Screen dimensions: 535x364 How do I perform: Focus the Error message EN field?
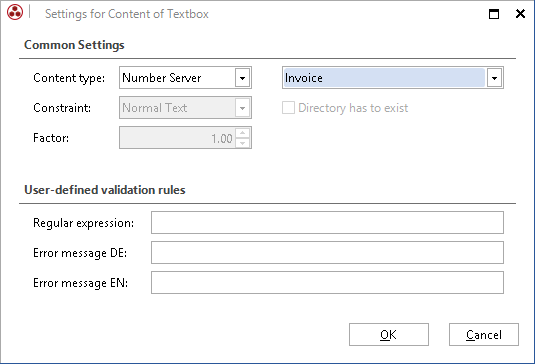pos(327,283)
